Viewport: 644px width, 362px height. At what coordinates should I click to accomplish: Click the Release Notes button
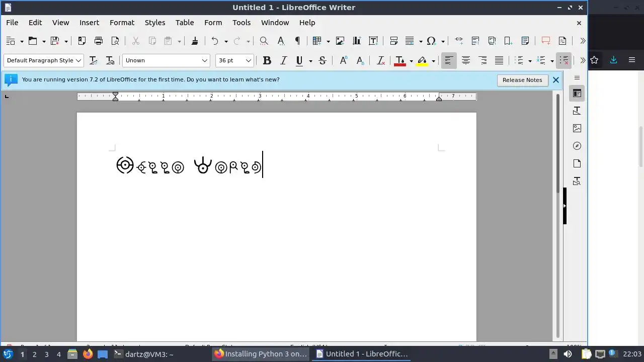522,80
